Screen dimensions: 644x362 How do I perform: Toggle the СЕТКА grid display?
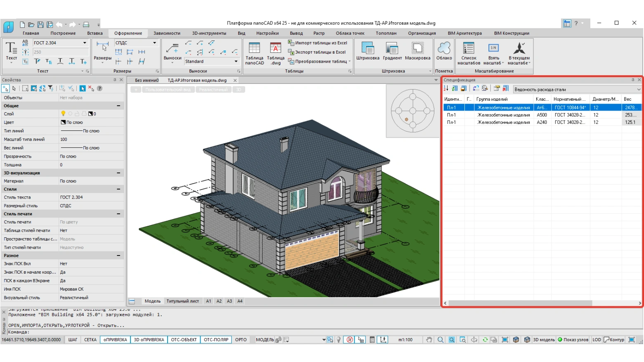tap(90, 340)
